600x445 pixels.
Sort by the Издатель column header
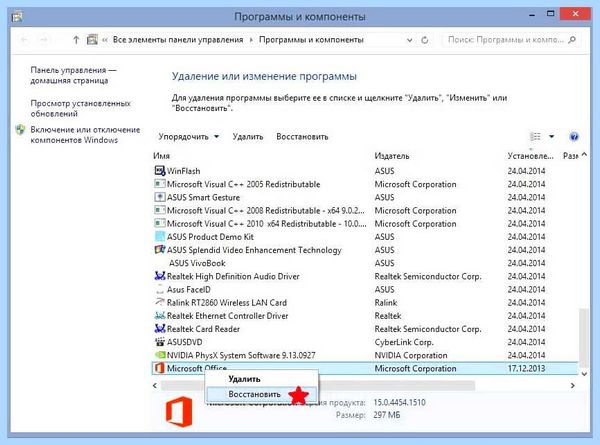(x=392, y=156)
